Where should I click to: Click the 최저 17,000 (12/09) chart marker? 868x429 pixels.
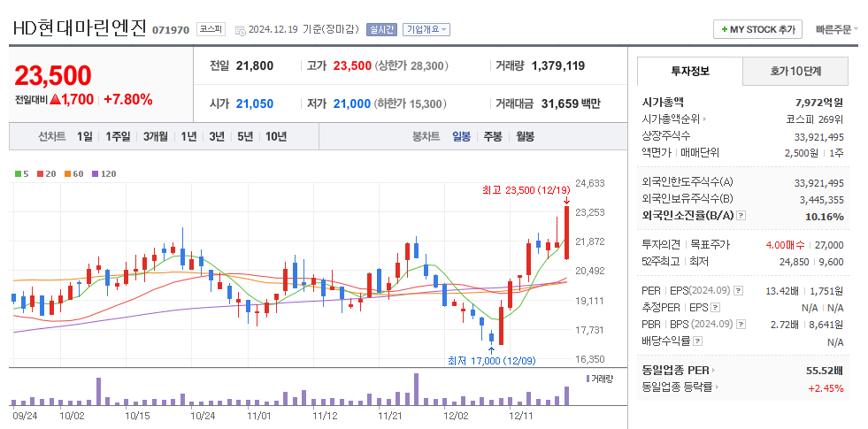(x=492, y=361)
